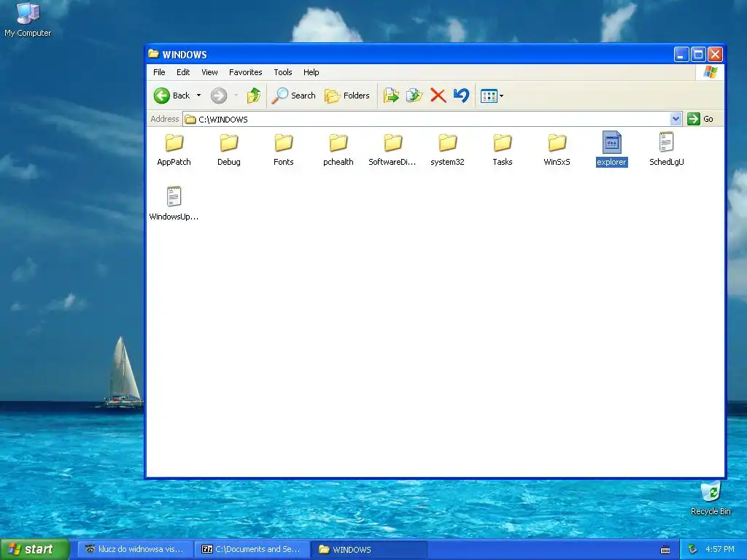The height and width of the screenshot is (560, 747).
Task: Click the 4:57 PM clock
Action: pyautogui.click(x=720, y=550)
